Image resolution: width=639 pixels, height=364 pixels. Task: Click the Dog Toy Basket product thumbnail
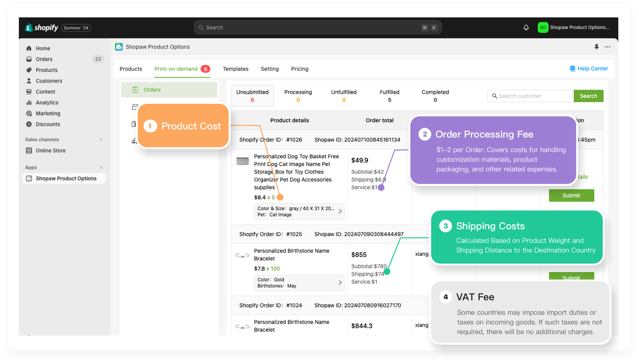coord(243,161)
